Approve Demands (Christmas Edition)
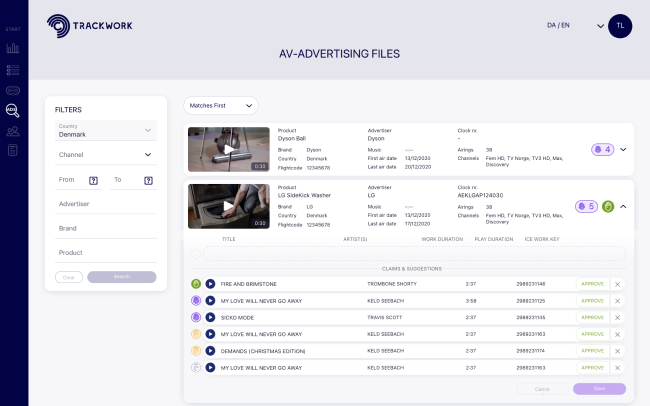This screenshot has height=406, width=650. pyautogui.click(x=592, y=351)
